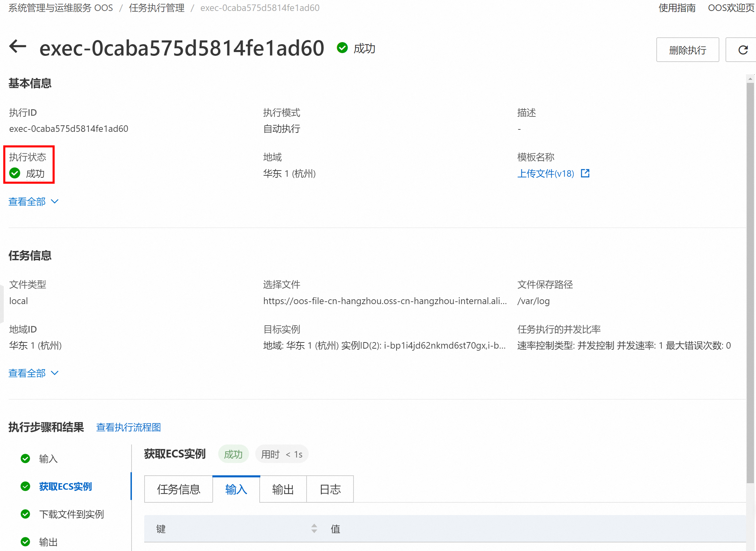
Task: Click green success icon beside title
Action: tap(342, 48)
